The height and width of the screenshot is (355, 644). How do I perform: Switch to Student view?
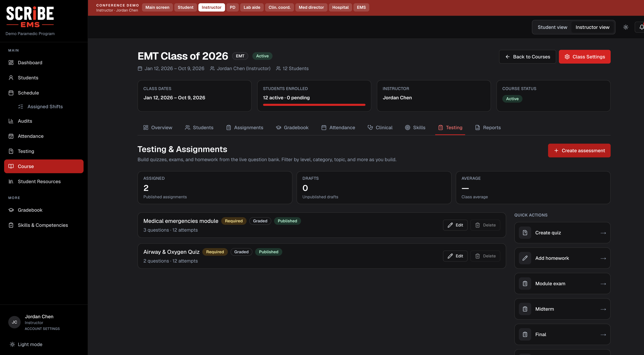click(x=552, y=27)
